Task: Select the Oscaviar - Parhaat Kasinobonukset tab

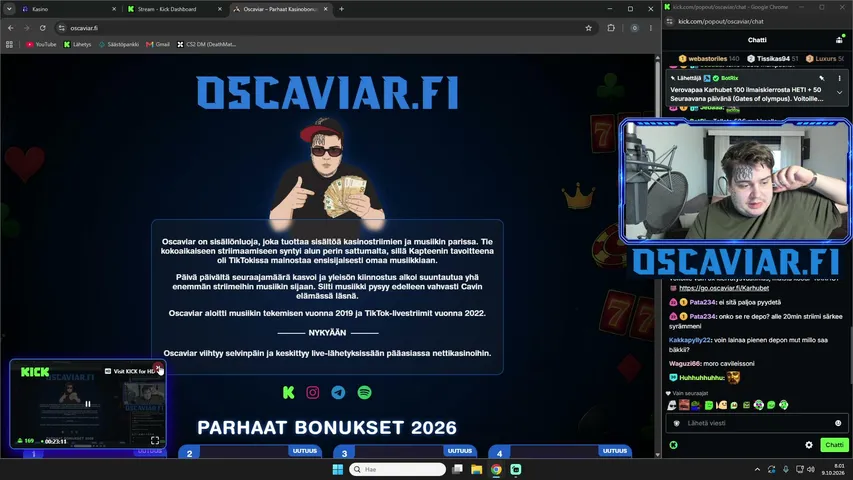Action: (280, 9)
